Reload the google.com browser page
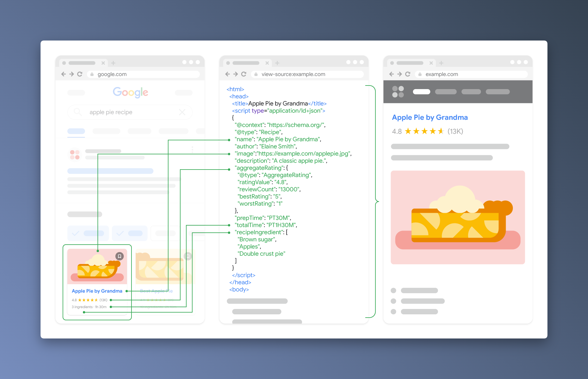Viewport: 588px width, 379px height. click(80, 74)
